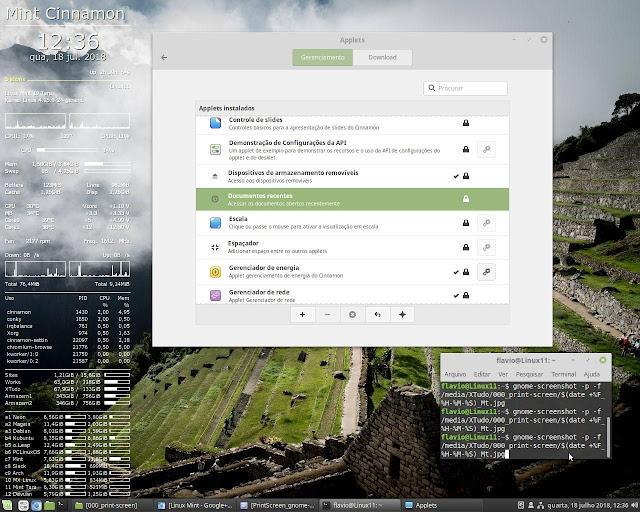Click the show desktop panel launcher
The height and width of the screenshot is (512, 640).
point(23,505)
